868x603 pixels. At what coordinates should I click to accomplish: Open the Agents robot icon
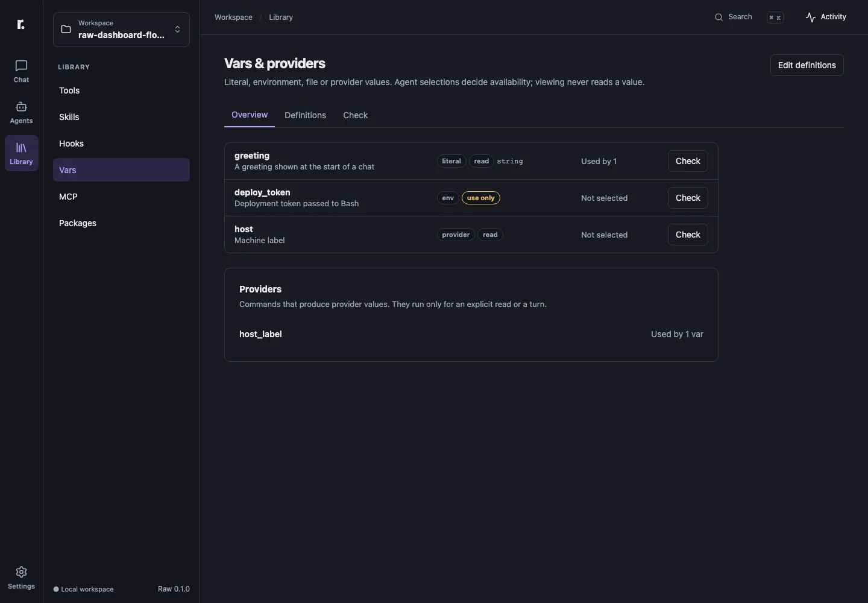21,107
